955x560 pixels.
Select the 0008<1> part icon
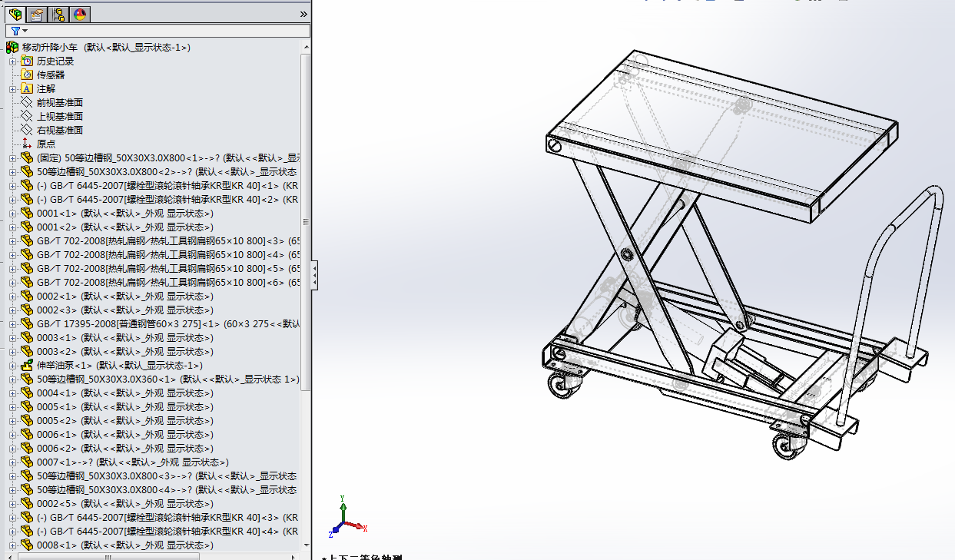[x=27, y=545]
